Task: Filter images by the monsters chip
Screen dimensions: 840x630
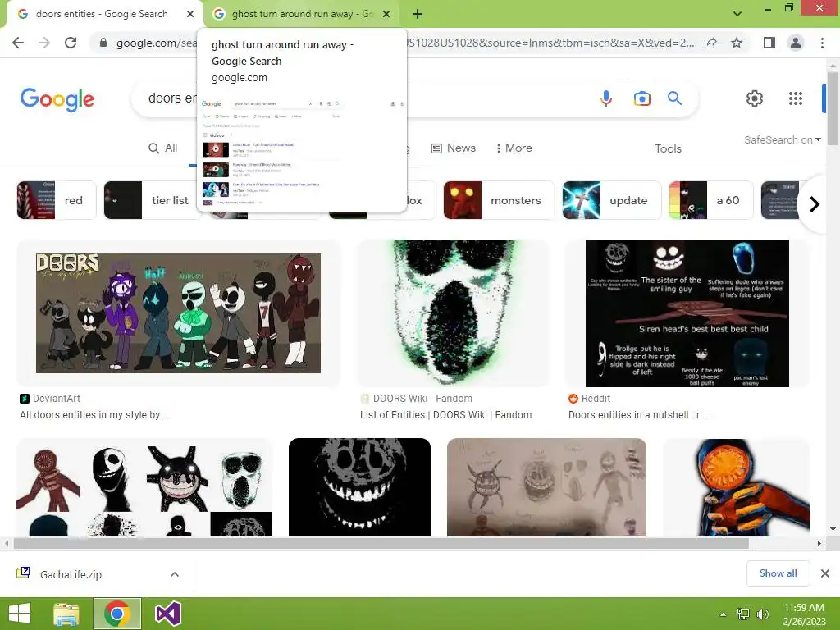Action: click(499, 200)
